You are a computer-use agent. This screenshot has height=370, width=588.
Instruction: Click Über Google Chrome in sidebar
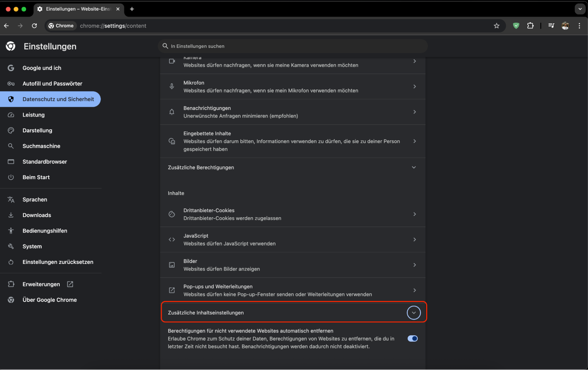(x=49, y=300)
